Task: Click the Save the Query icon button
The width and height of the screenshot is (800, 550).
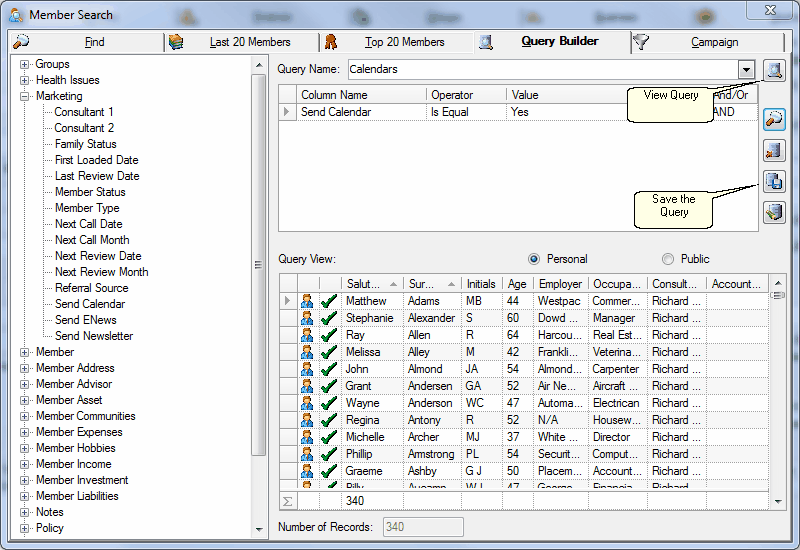Action: [x=774, y=181]
